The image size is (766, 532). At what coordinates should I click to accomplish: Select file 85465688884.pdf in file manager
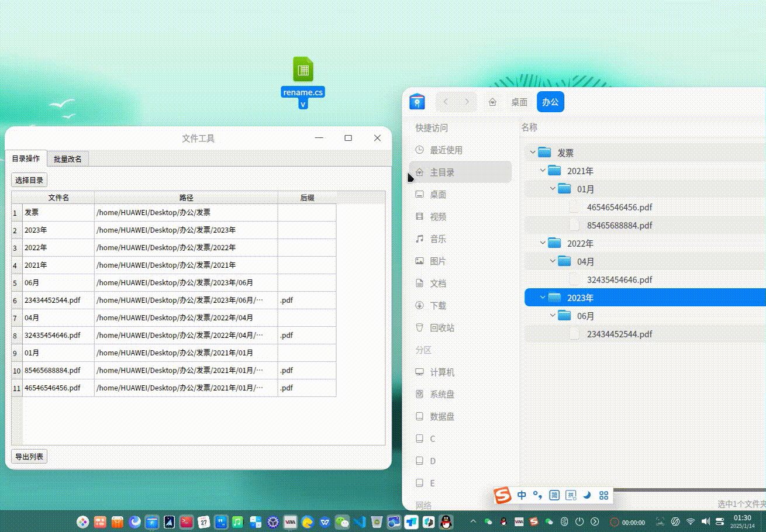619,225
